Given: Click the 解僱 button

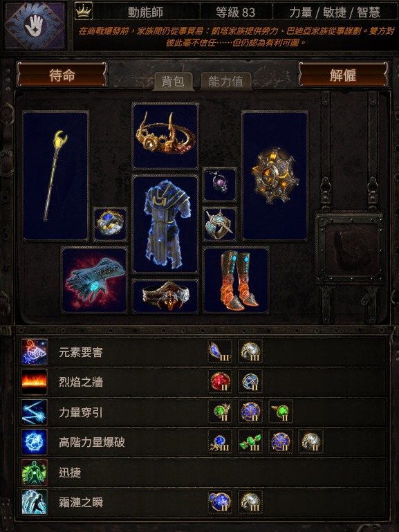Looking at the screenshot, I should tap(343, 74).
